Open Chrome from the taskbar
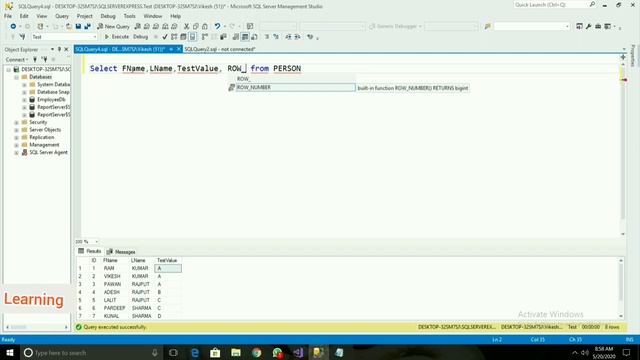 tap(256, 353)
